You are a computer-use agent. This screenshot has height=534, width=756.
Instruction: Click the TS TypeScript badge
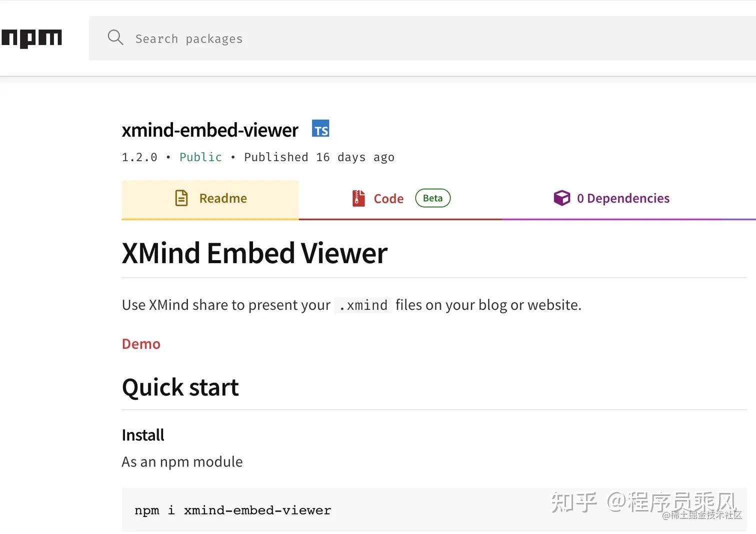click(x=320, y=129)
